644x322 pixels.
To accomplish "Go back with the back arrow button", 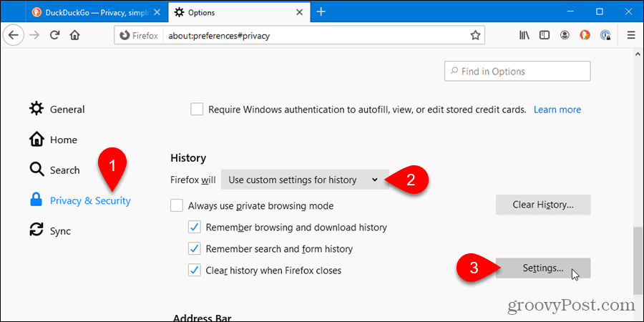I will [14, 35].
